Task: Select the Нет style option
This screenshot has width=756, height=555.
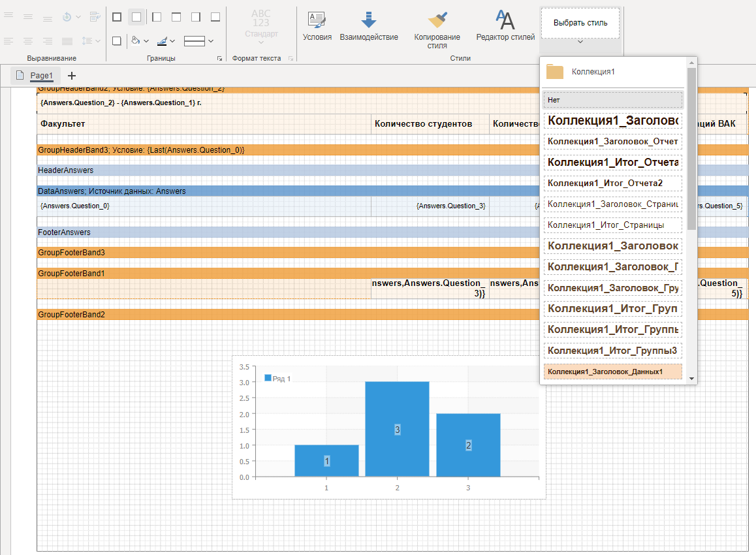Action: [x=612, y=100]
